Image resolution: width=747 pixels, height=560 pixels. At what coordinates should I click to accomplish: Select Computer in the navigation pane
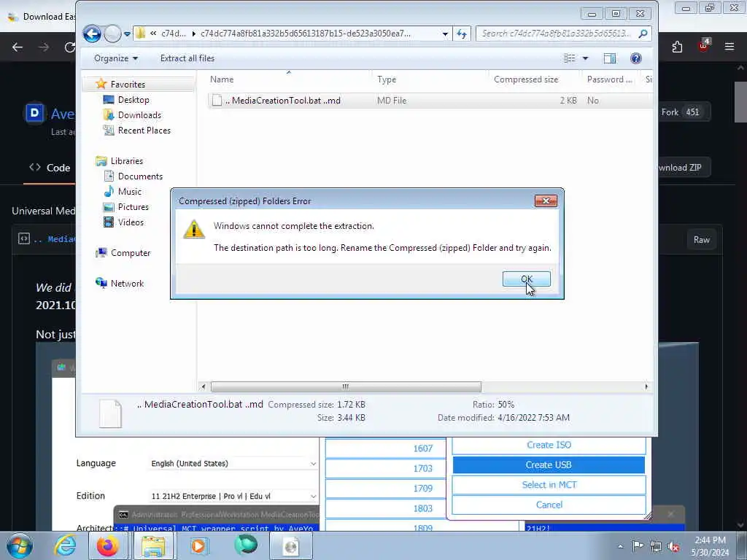pyautogui.click(x=130, y=253)
